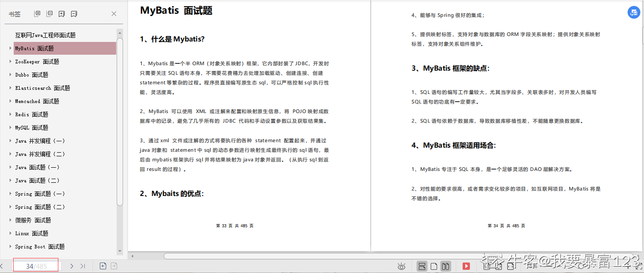This screenshot has width=644, height=273.
Task: Expand the MySQL 面试题 bookmark
Action: coord(10,128)
